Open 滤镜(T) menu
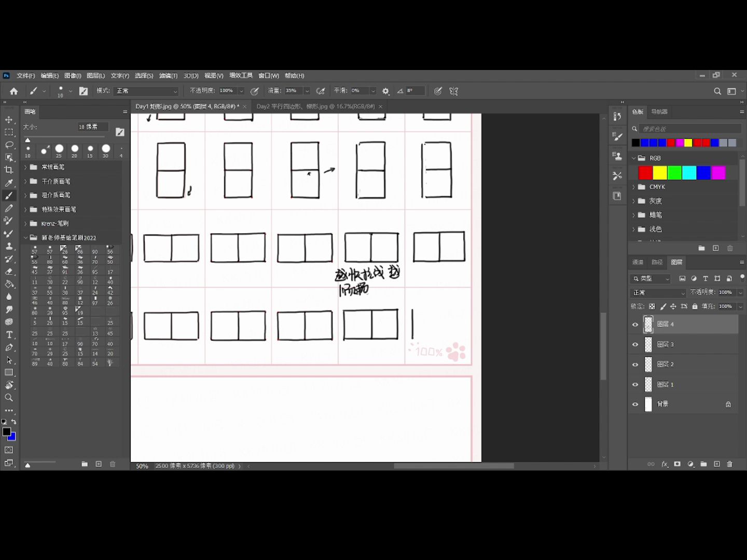Screen dimensions: 747x560 tap(168, 76)
